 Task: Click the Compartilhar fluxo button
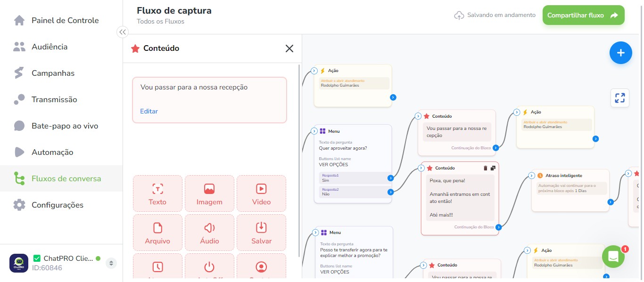[x=583, y=15]
